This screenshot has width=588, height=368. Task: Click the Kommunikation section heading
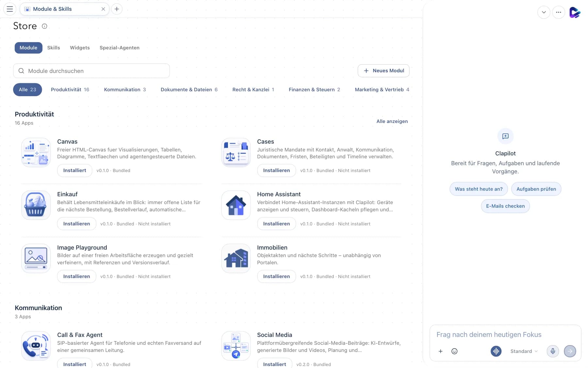[x=38, y=308]
